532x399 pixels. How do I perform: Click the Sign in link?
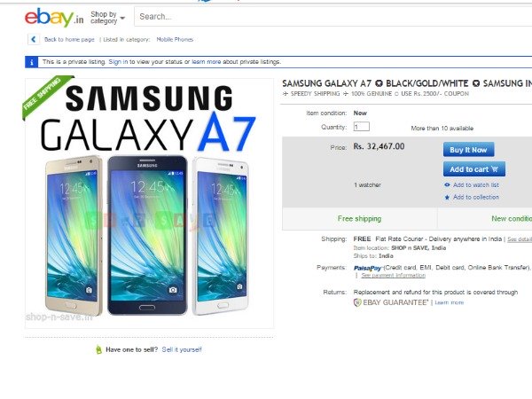pyautogui.click(x=118, y=62)
